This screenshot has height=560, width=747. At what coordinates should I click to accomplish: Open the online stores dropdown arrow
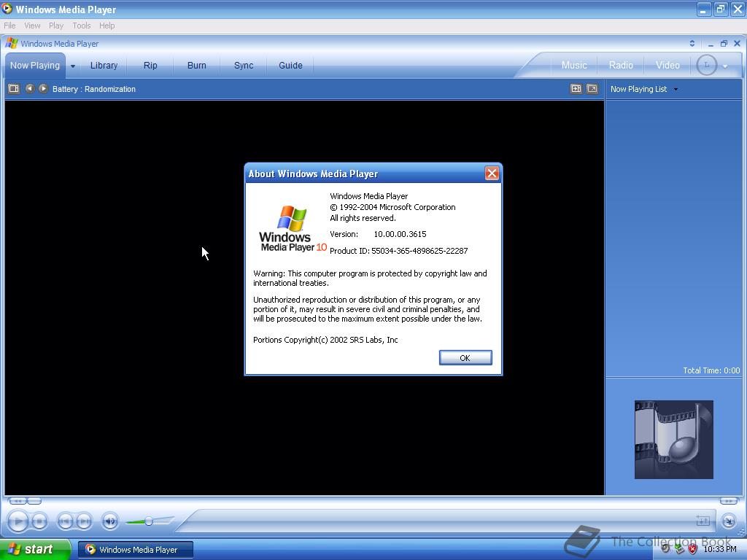point(725,66)
